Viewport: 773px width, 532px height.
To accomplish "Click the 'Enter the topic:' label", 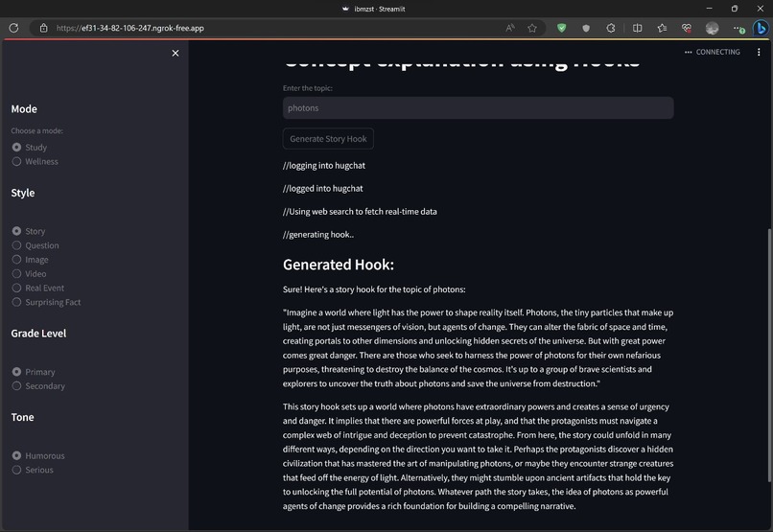I will click(308, 88).
